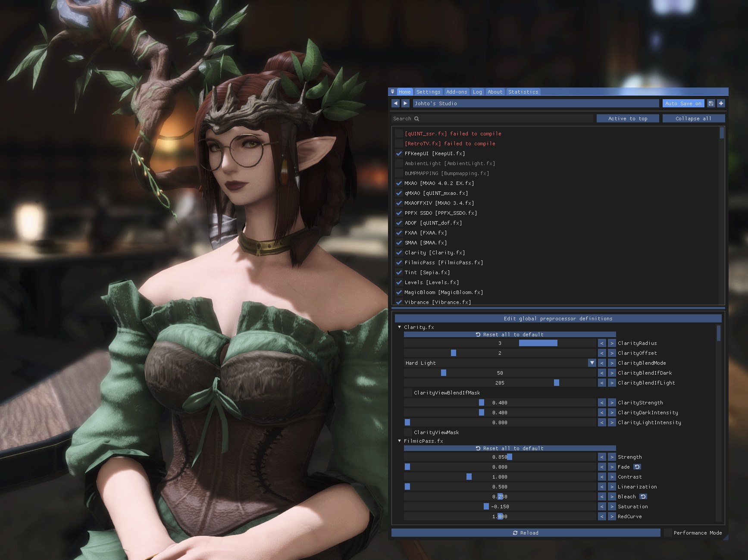The height and width of the screenshot is (560, 748).
Task: Adjust the FilmicPass Contrast slider
Action: 500,477
